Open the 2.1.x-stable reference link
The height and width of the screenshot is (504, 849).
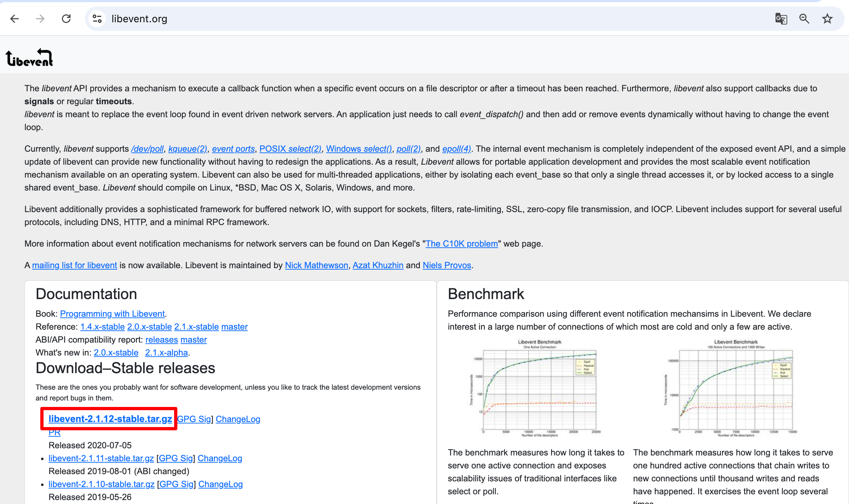(x=196, y=327)
